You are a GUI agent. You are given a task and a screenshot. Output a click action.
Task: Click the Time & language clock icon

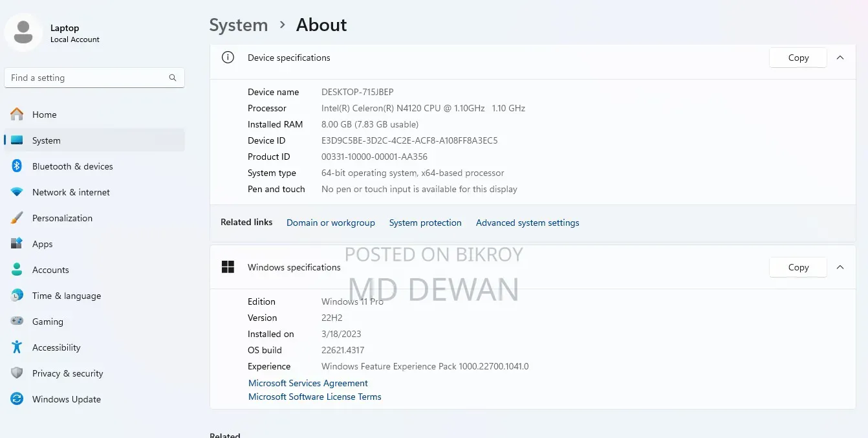pos(17,296)
